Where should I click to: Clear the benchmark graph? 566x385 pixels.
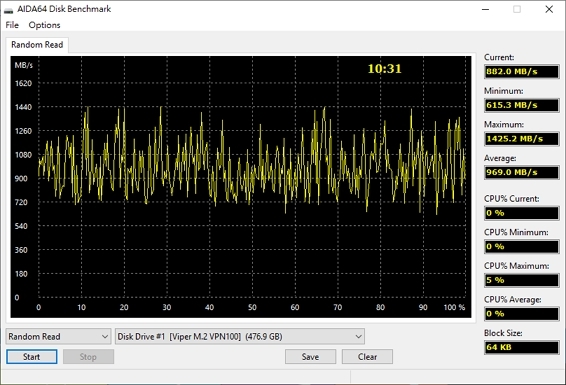(367, 357)
